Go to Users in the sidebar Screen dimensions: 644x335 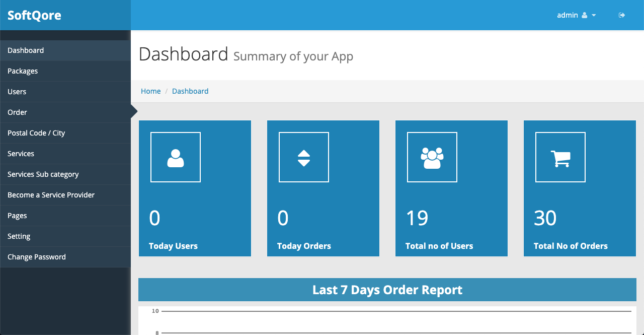coord(65,92)
